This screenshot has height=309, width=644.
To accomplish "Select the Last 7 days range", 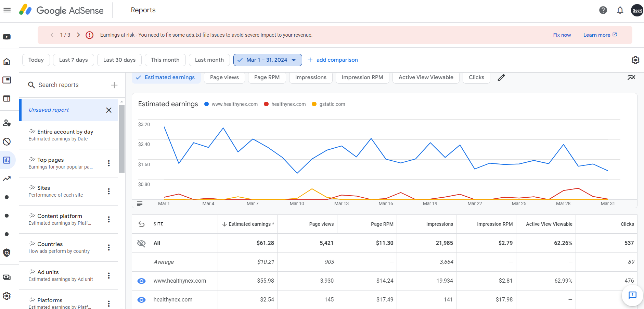I will (x=73, y=60).
